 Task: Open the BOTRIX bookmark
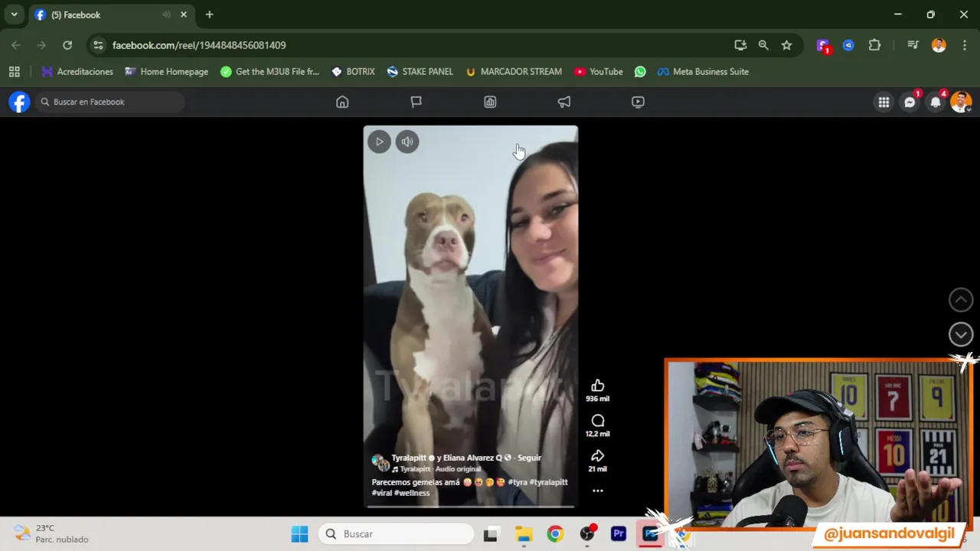353,71
